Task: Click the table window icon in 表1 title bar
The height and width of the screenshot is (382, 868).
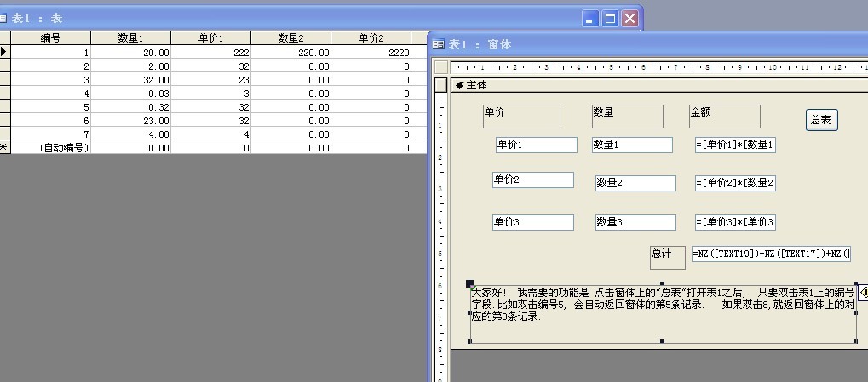Action: tap(3, 19)
